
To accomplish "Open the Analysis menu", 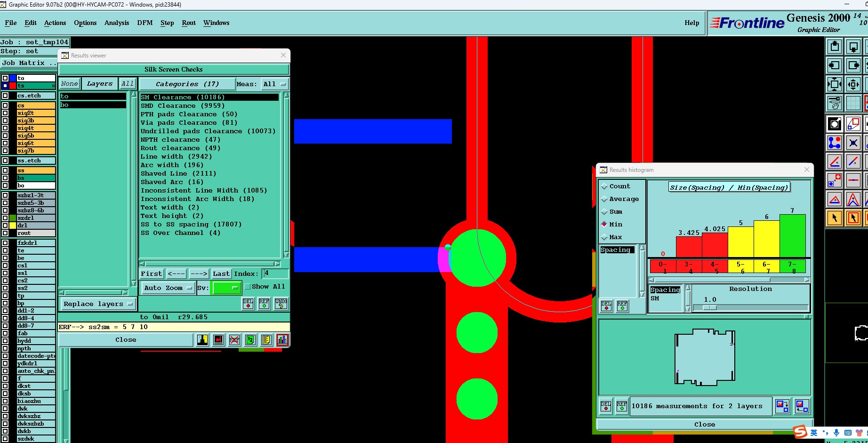I will click(117, 23).
